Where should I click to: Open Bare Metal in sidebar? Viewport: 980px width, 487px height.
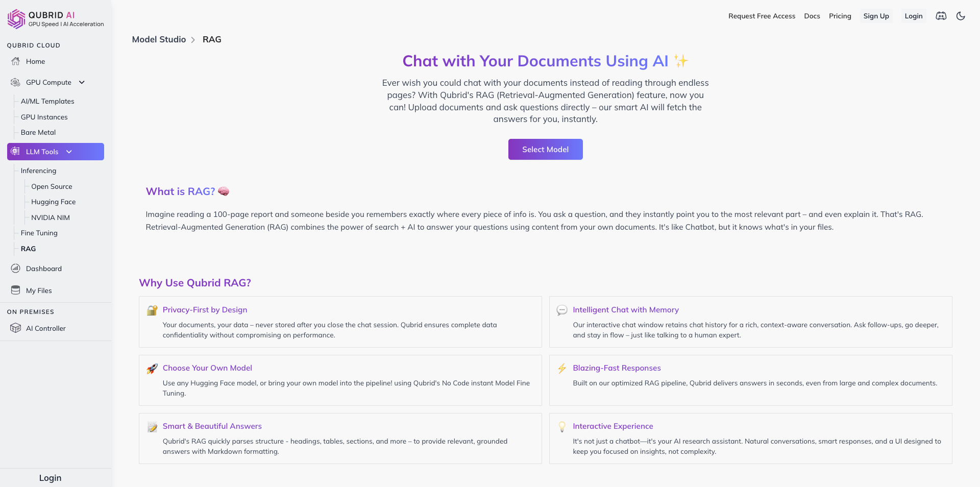click(38, 132)
